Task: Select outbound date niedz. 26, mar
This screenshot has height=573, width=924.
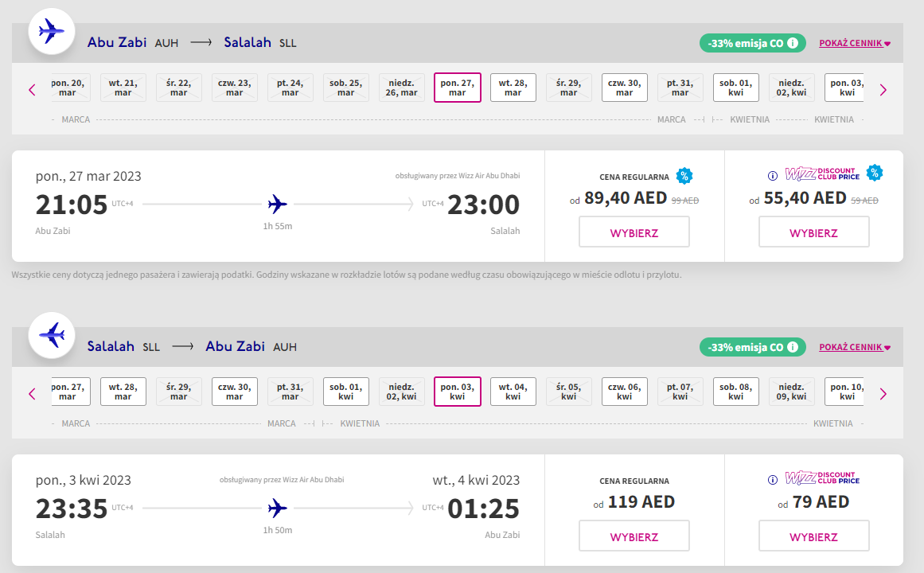Action: [x=401, y=88]
